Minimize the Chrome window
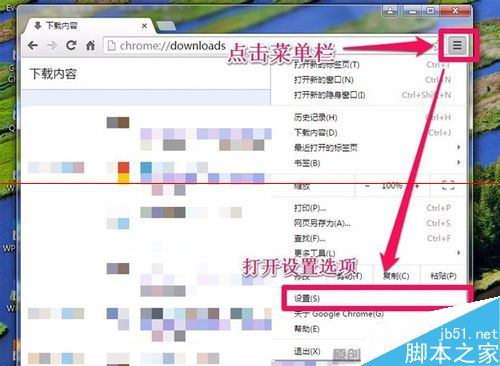Screen dimensions: 500x366 pyautogui.click(x=412, y=11)
